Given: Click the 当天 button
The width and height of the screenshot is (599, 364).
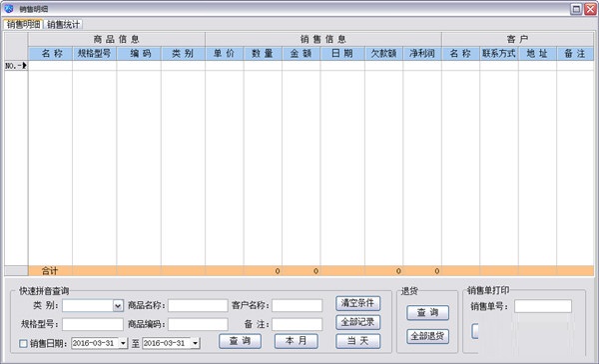Looking at the screenshot, I should [358, 341].
